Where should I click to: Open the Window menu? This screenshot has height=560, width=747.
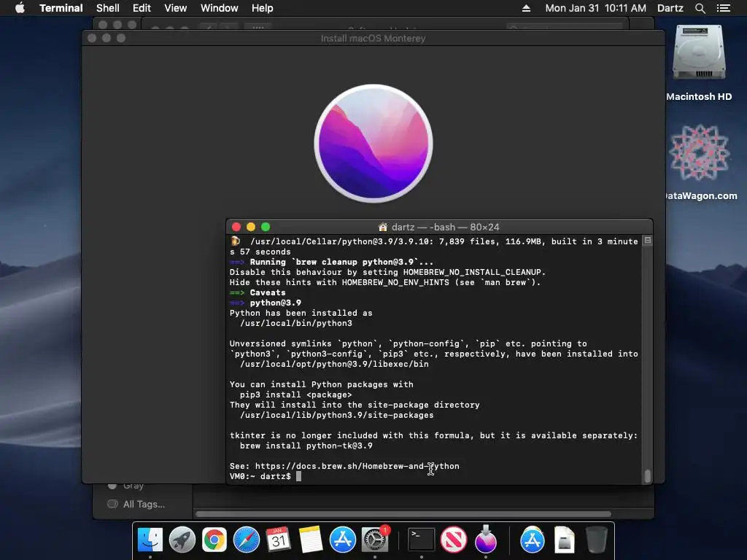(219, 8)
